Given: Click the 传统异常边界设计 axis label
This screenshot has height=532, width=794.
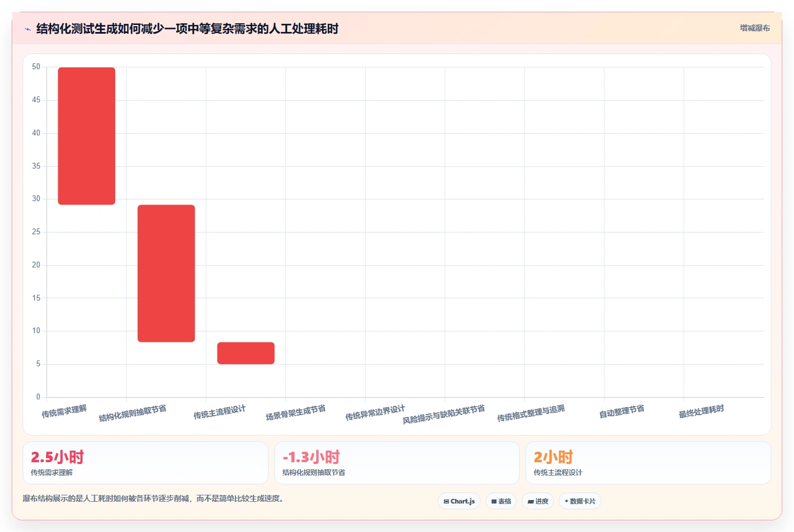Looking at the screenshot, I should point(375,413).
